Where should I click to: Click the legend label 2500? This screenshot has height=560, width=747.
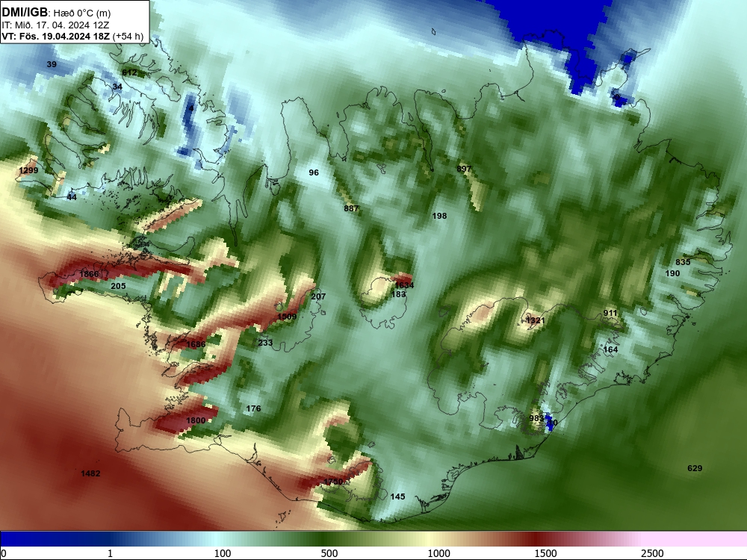click(x=652, y=553)
